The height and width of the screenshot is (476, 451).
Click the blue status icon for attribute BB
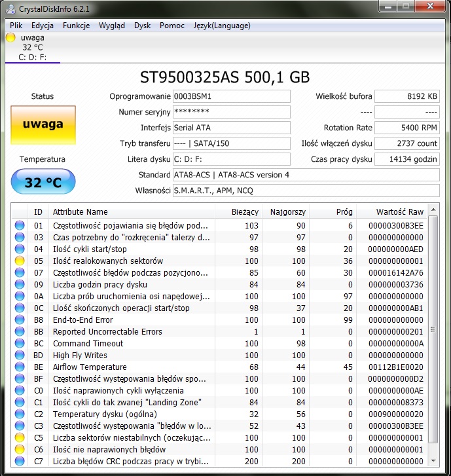(20, 331)
